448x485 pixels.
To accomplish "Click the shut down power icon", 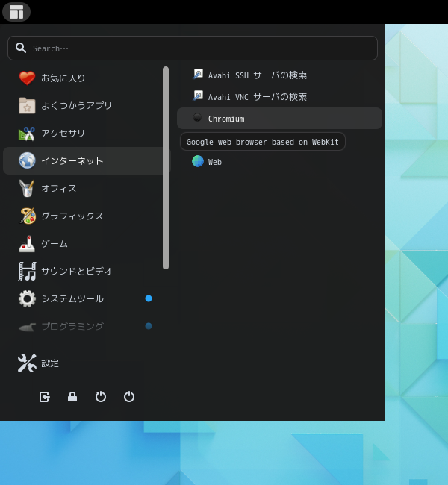I will (x=129, y=397).
